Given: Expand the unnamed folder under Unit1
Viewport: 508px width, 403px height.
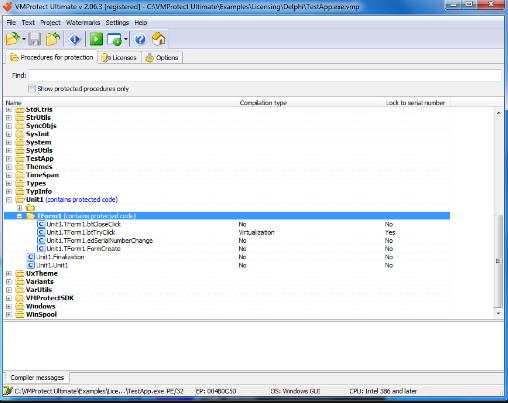Looking at the screenshot, I should pyautogui.click(x=20, y=208).
